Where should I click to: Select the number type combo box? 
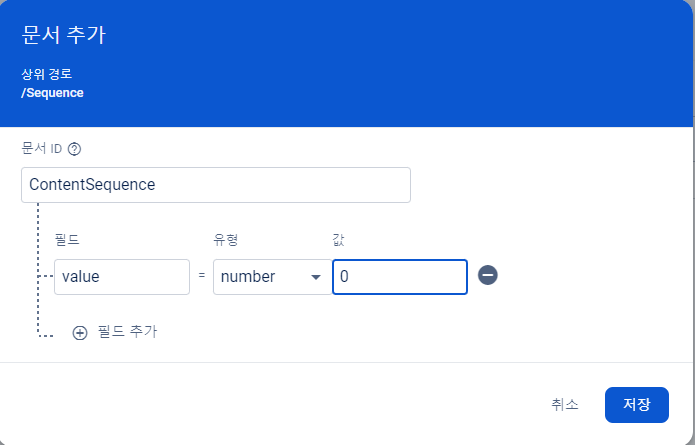tap(262, 277)
